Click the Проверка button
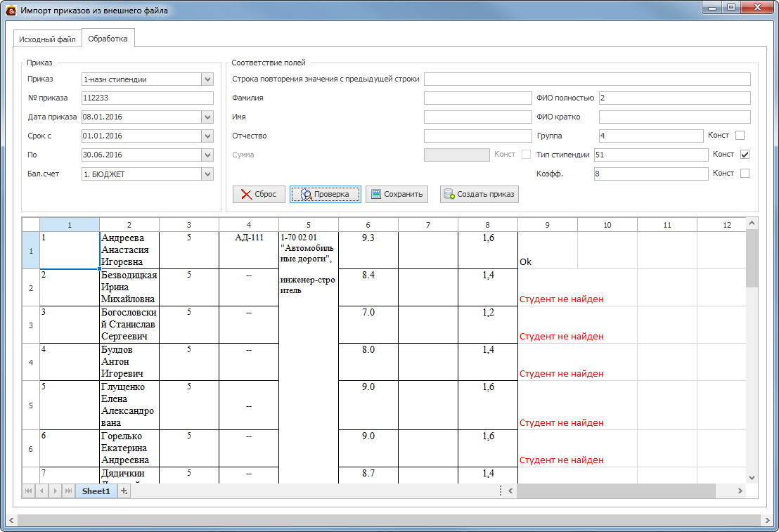This screenshot has width=779, height=532. pyautogui.click(x=326, y=194)
